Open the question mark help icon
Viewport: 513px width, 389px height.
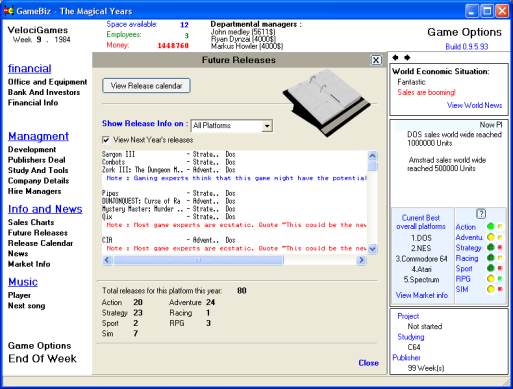click(x=481, y=214)
